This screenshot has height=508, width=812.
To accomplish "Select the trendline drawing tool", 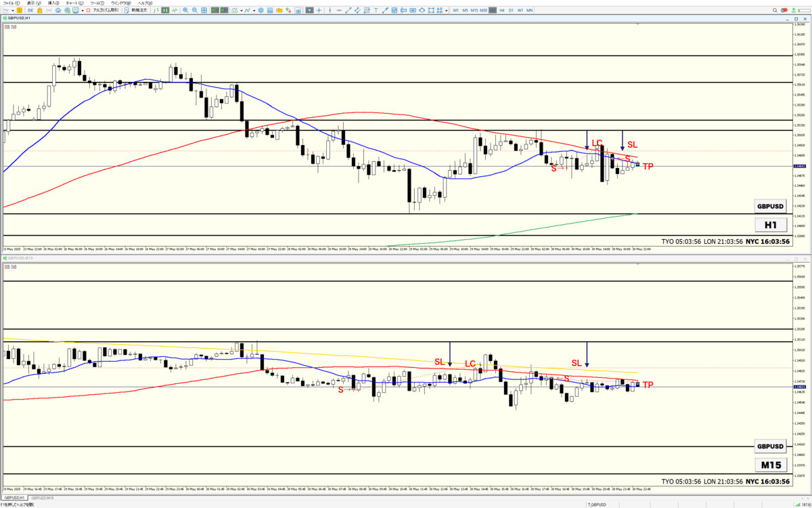I will [348, 10].
